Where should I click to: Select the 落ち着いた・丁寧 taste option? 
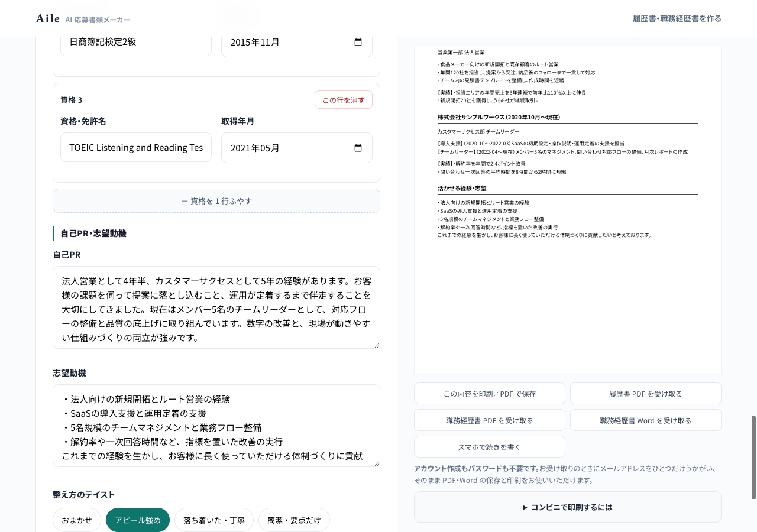[x=214, y=520]
